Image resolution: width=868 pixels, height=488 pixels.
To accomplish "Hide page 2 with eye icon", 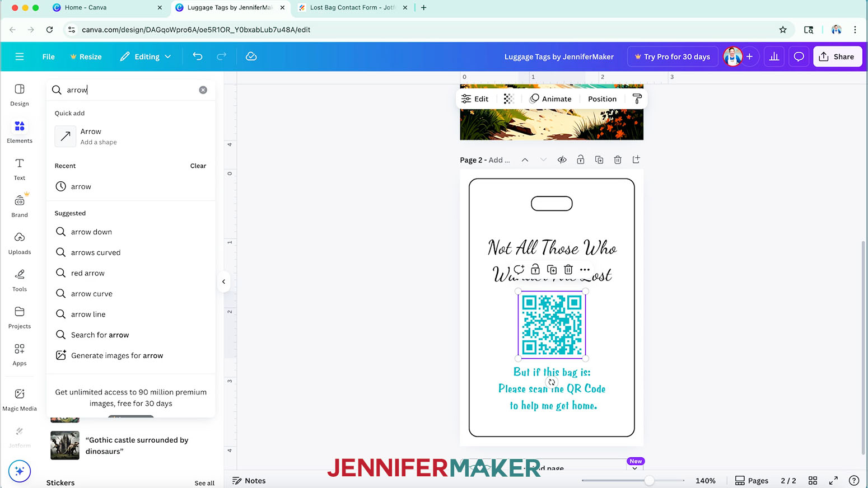I will click(x=562, y=160).
